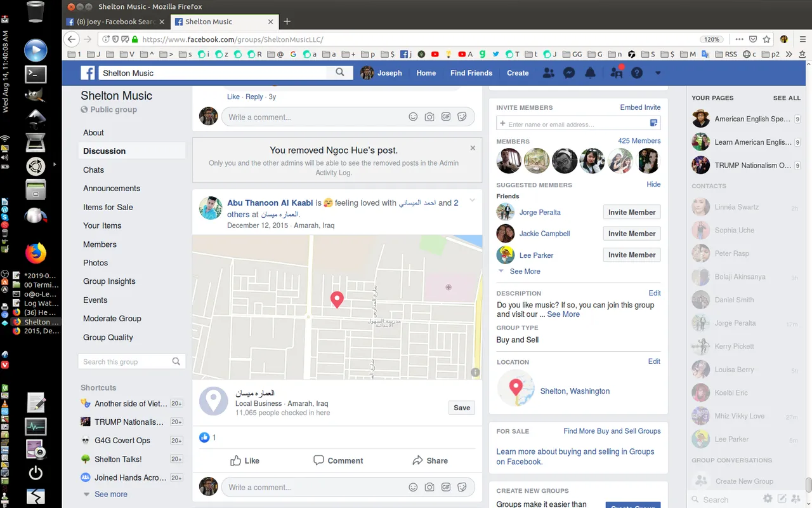Screen dimensions: 812x508
Task: Click in Search this group field
Action: 132,362
